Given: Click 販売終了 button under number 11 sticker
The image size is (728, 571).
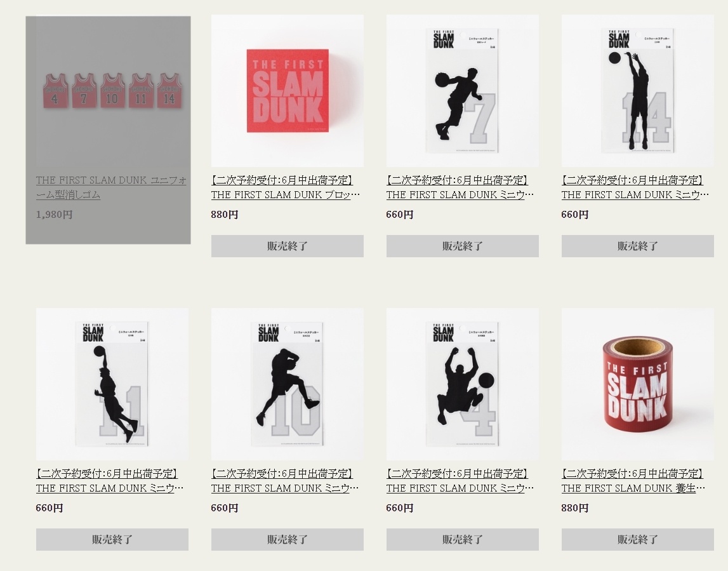Looking at the screenshot, I should pos(112,539).
